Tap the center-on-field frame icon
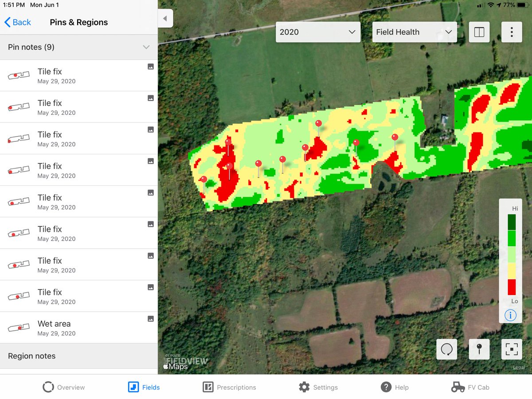Viewport: 532px width, 399px height. pos(512,349)
